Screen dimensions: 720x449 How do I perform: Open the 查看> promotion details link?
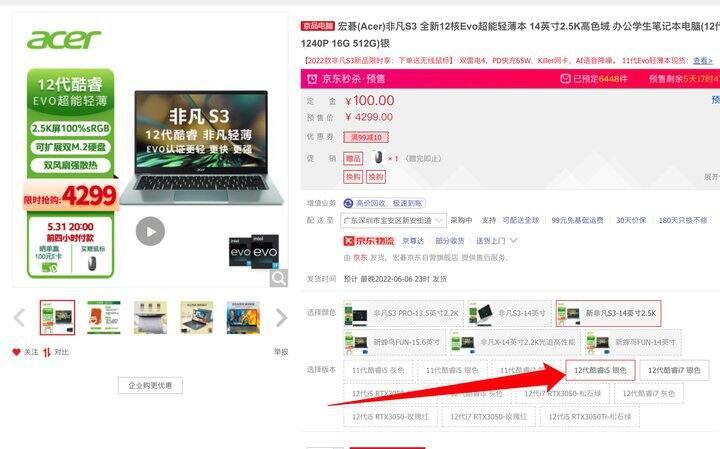click(x=703, y=61)
